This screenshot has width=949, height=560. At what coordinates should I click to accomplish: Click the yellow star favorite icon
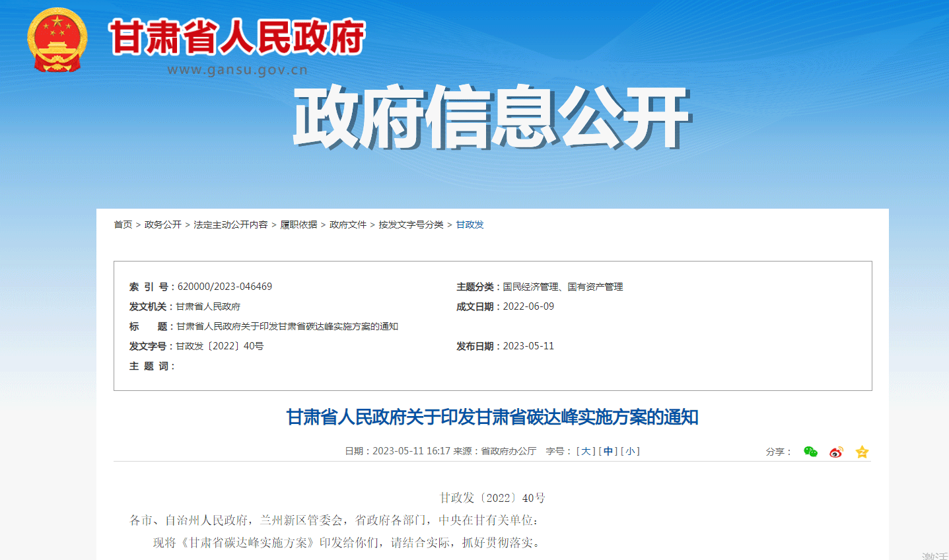click(862, 452)
